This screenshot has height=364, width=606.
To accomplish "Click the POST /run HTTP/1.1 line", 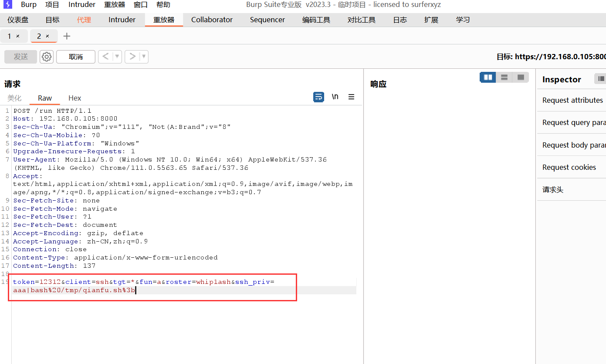I will (52, 111).
